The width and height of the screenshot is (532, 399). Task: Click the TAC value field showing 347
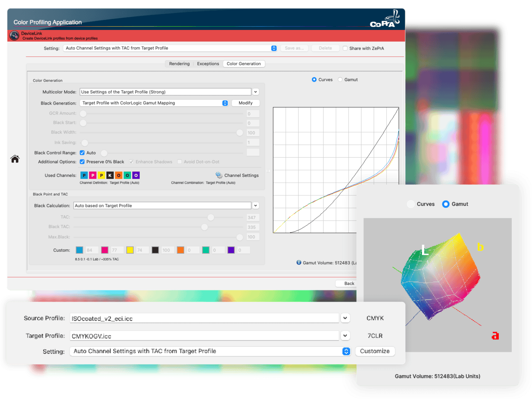coord(253,218)
